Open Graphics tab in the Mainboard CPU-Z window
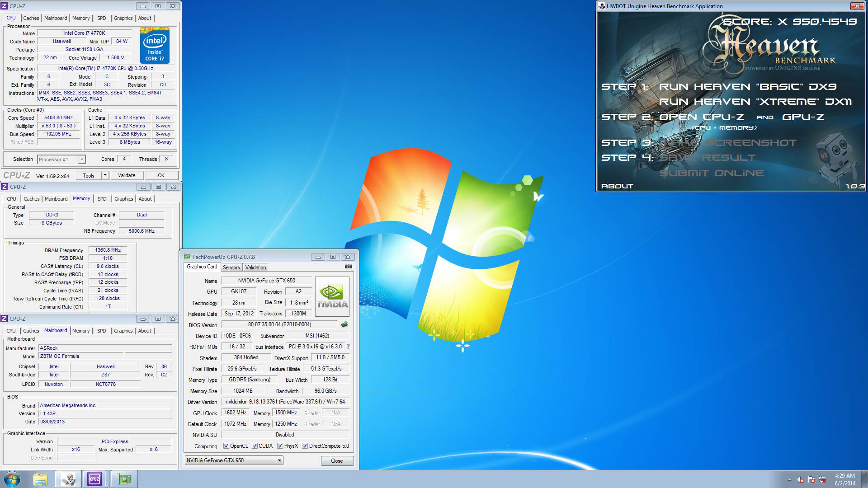The height and width of the screenshot is (488, 868). coord(123,331)
